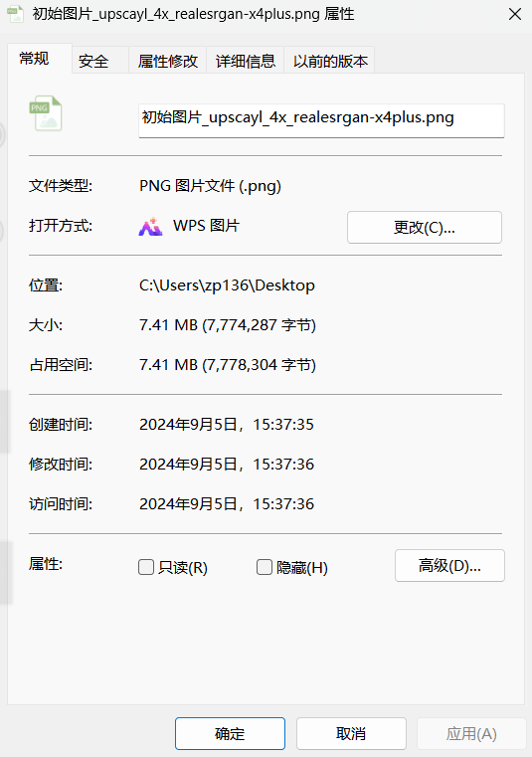Screen dimensions: 532x757
Task: Close the properties dialog window
Action: click(515, 14)
